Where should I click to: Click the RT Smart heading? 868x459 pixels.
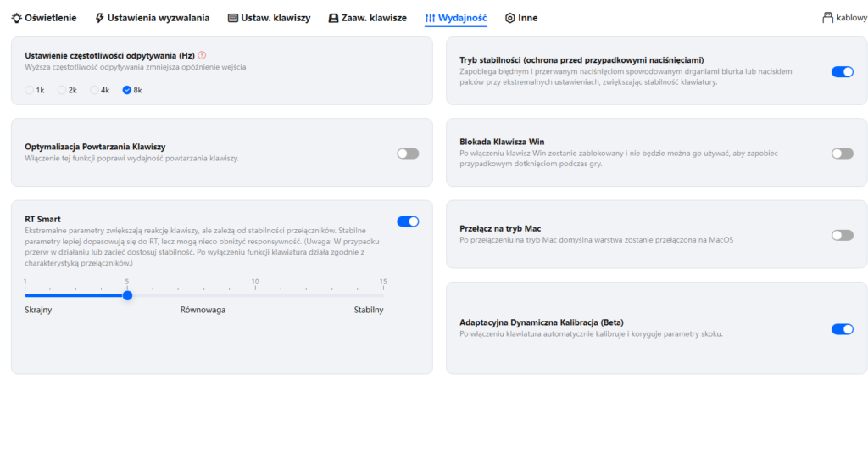pyautogui.click(x=42, y=219)
